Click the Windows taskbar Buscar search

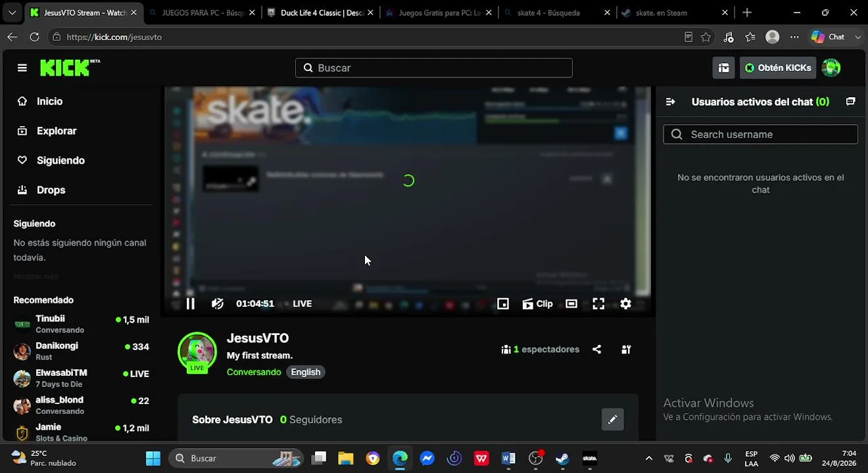pos(236,458)
